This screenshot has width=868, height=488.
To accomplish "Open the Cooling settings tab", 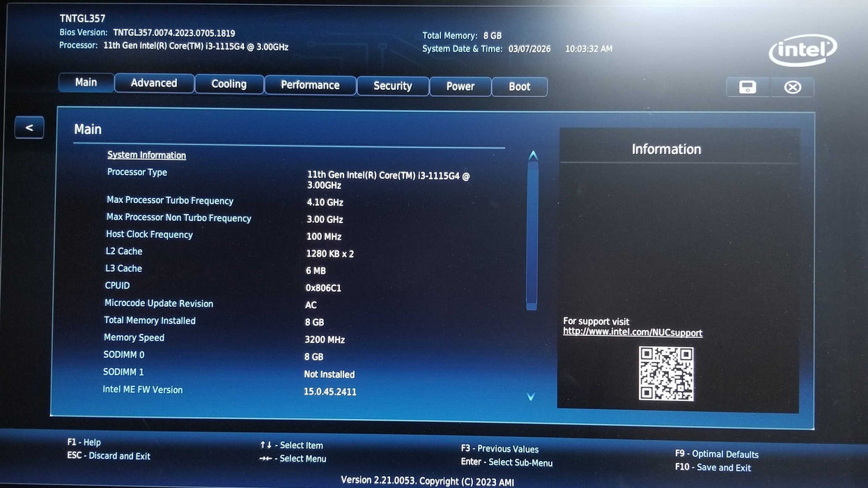I will (x=229, y=83).
